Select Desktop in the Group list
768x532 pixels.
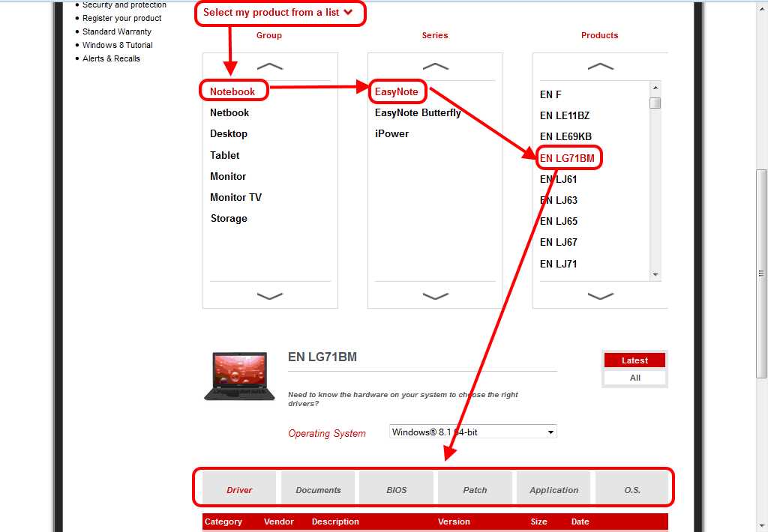pyautogui.click(x=228, y=133)
